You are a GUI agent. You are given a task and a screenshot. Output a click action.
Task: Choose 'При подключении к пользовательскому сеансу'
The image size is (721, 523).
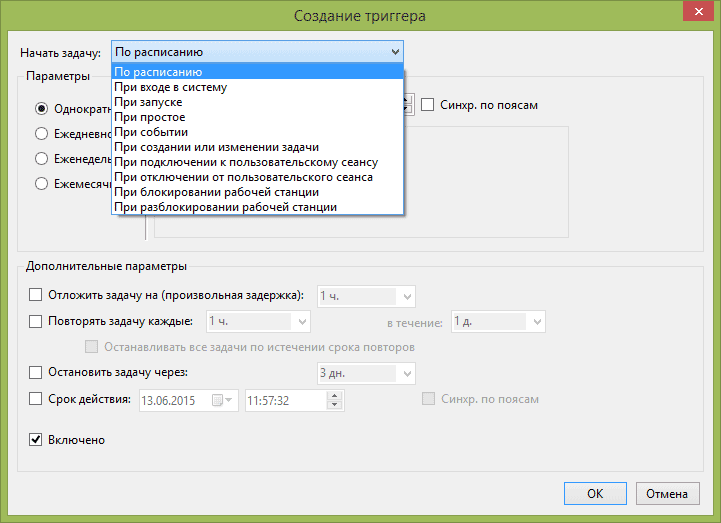click(x=258, y=162)
